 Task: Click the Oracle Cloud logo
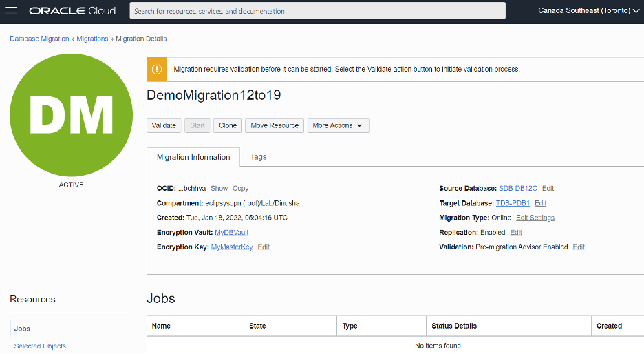[72, 11]
